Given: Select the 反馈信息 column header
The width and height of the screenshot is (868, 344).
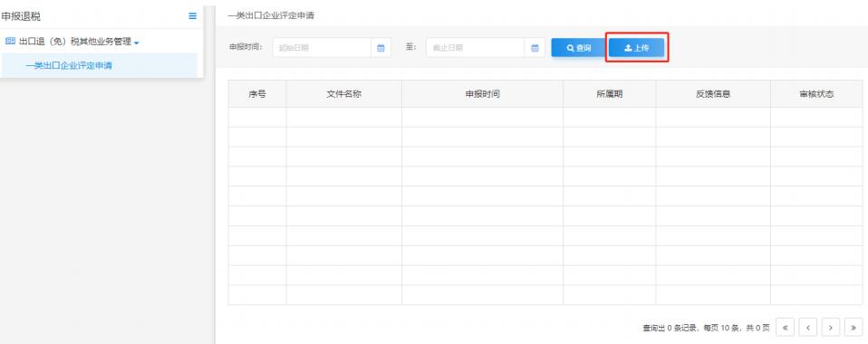Looking at the screenshot, I should point(713,94).
